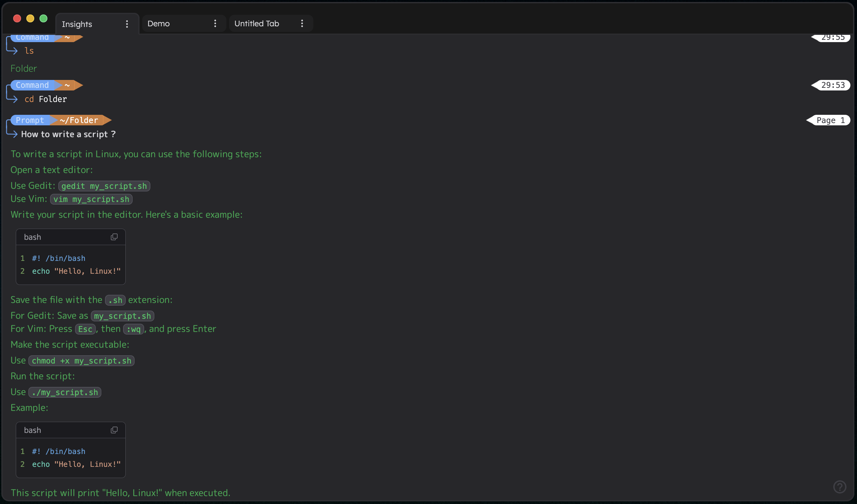The height and width of the screenshot is (504, 857).
Task: Switch to the Demo tab
Action: tap(159, 23)
